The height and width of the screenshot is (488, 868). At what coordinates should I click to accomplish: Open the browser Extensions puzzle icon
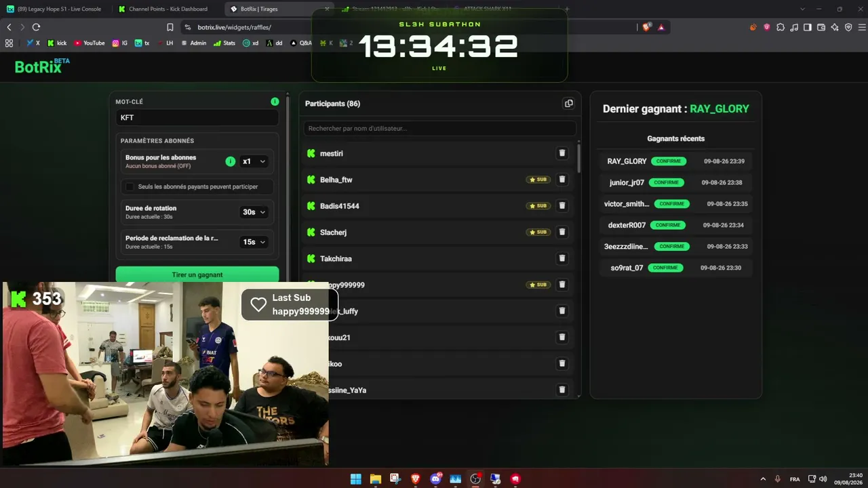click(x=781, y=27)
